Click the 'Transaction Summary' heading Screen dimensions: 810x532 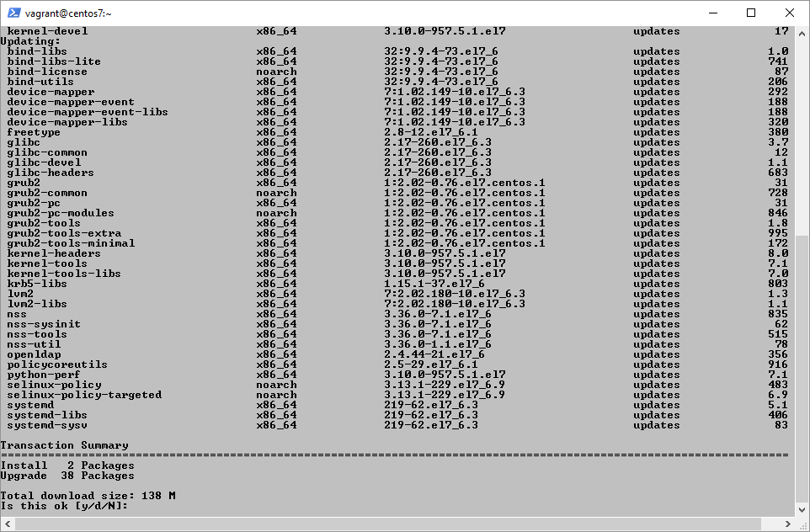[64, 445]
